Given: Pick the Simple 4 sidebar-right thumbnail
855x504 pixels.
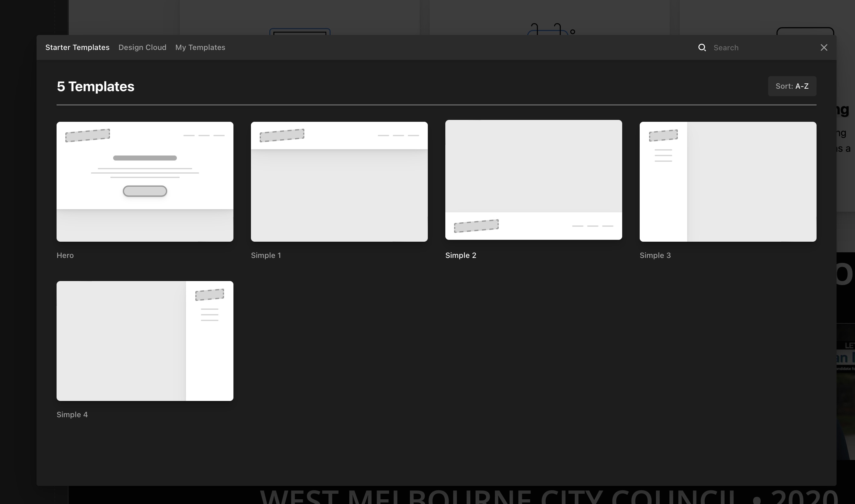Looking at the screenshot, I should click(x=145, y=341).
